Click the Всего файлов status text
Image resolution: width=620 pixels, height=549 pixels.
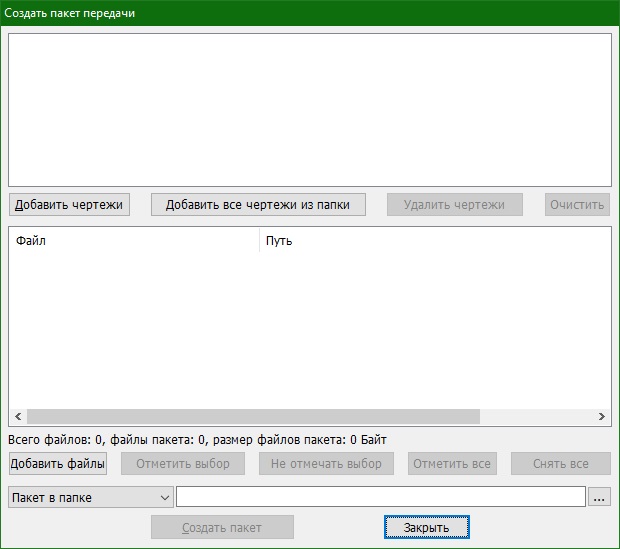coord(197,440)
